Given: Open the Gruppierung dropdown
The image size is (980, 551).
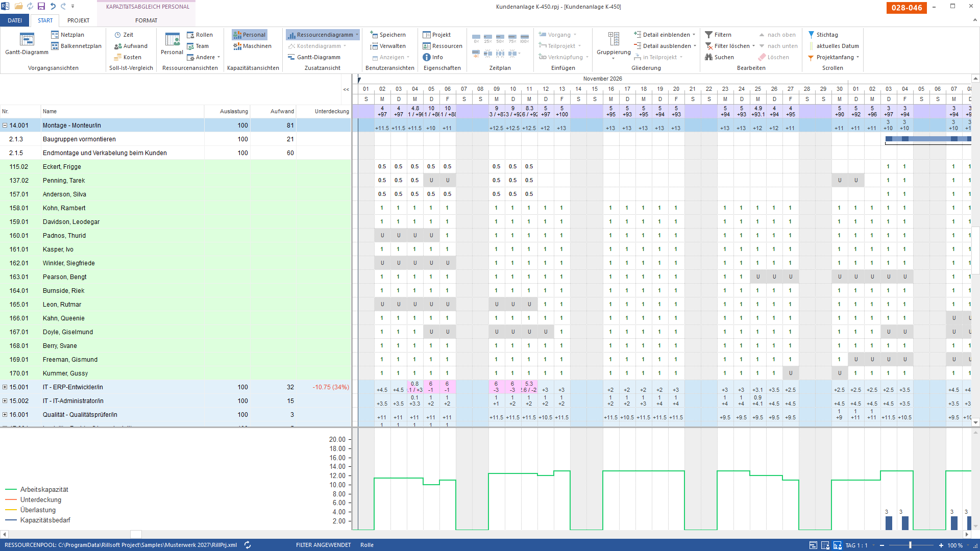Looking at the screenshot, I should (x=614, y=45).
